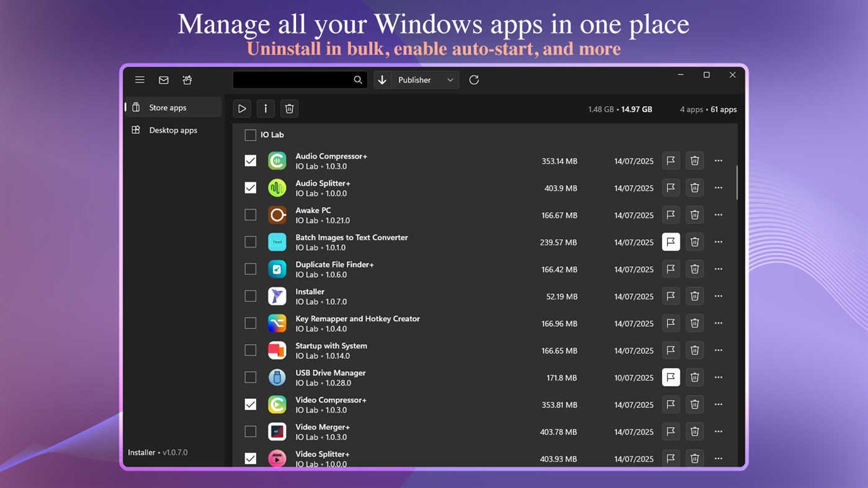
Task: Open the hamburger navigation menu
Action: pos(140,79)
